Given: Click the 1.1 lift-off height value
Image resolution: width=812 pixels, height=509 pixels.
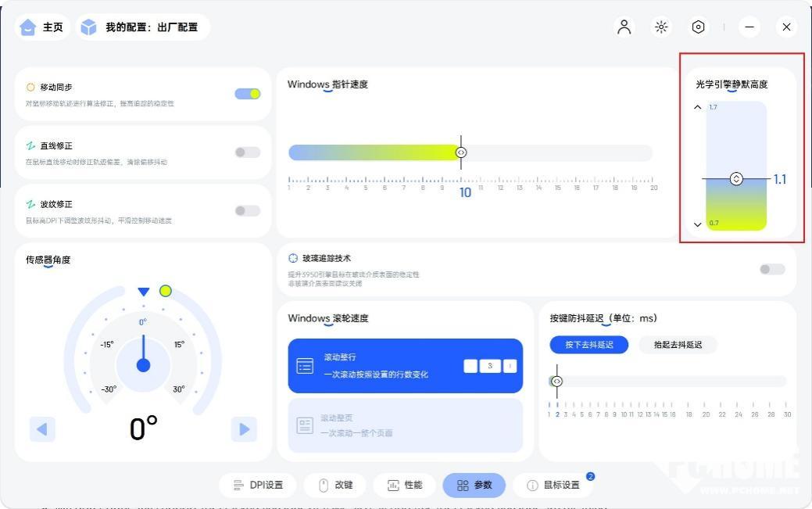Looking at the screenshot, I should (x=780, y=179).
